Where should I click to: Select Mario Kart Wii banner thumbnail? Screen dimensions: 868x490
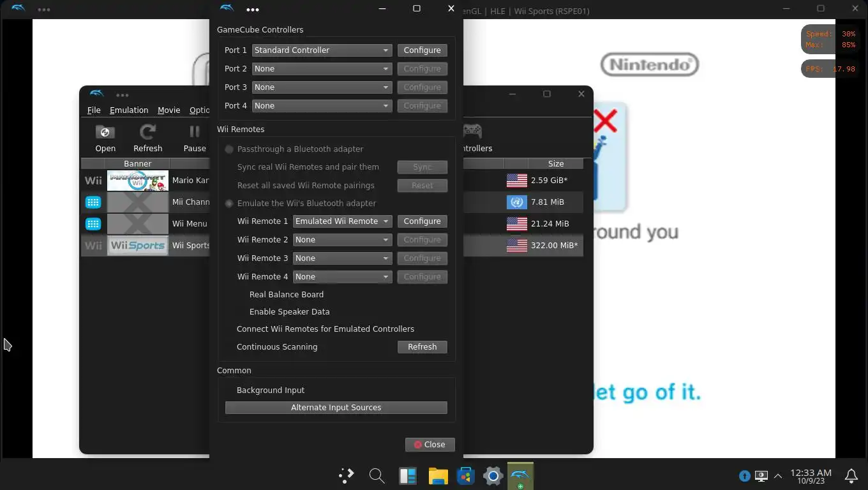click(138, 181)
